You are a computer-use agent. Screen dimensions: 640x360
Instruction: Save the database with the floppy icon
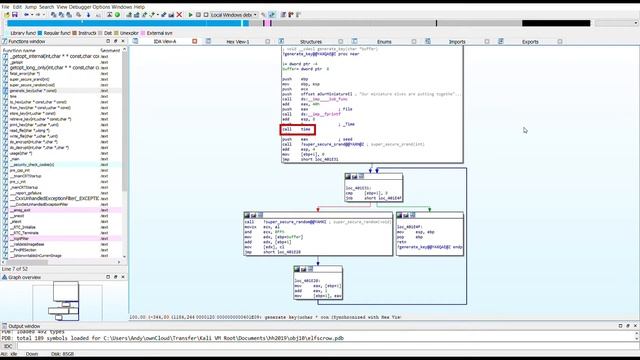click(x=15, y=15)
